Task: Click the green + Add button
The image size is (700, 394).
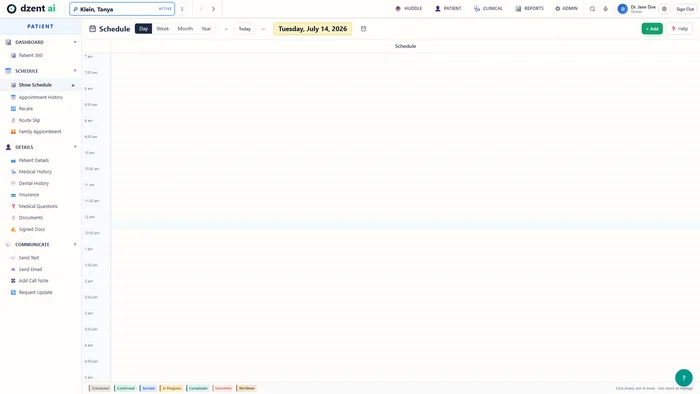Action: click(x=652, y=29)
